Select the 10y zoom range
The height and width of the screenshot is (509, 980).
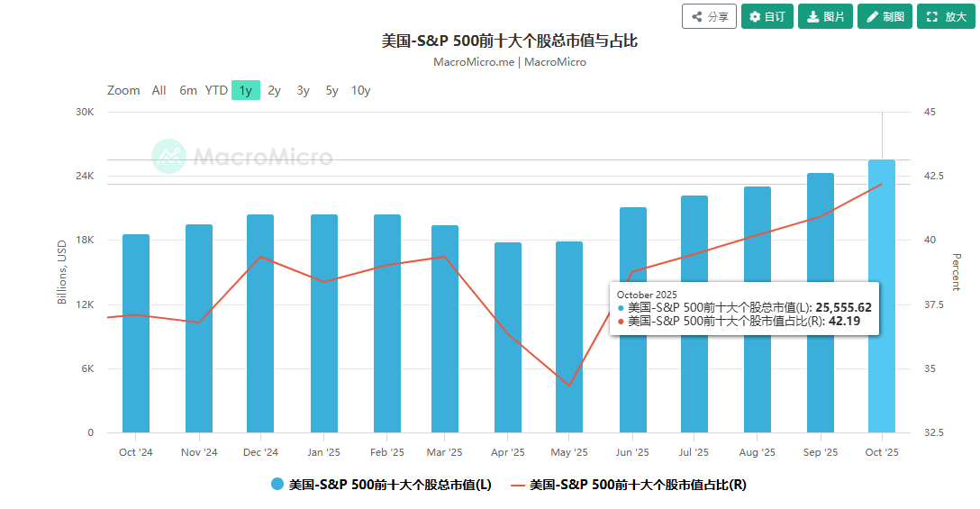point(360,91)
